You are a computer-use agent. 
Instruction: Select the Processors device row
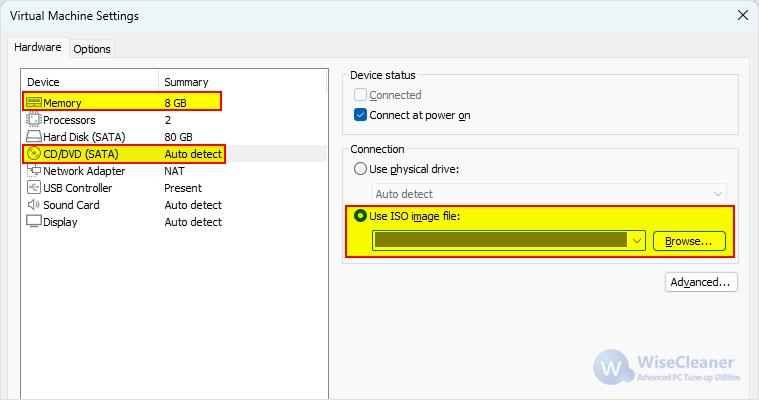pyautogui.click(x=174, y=120)
